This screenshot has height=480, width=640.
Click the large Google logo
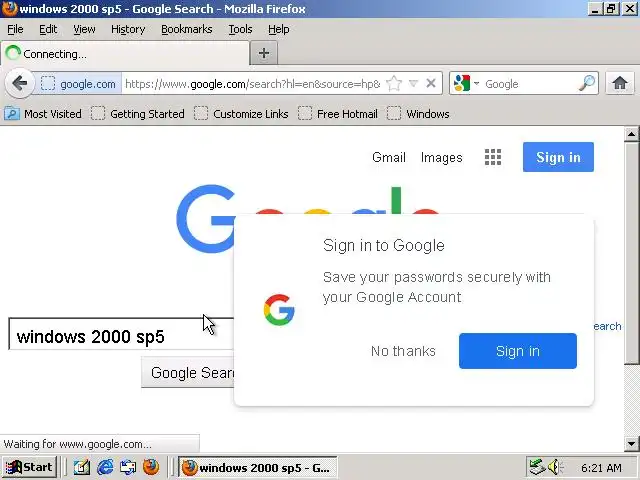point(308,218)
